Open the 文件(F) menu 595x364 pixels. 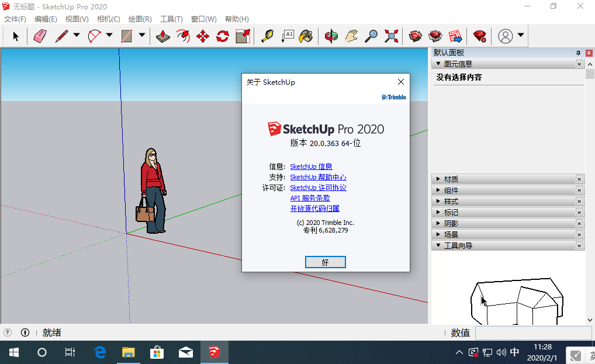(x=15, y=19)
